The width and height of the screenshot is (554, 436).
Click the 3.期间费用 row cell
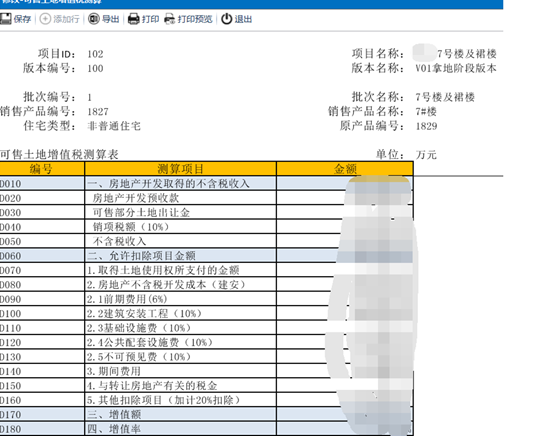coord(181,371)
